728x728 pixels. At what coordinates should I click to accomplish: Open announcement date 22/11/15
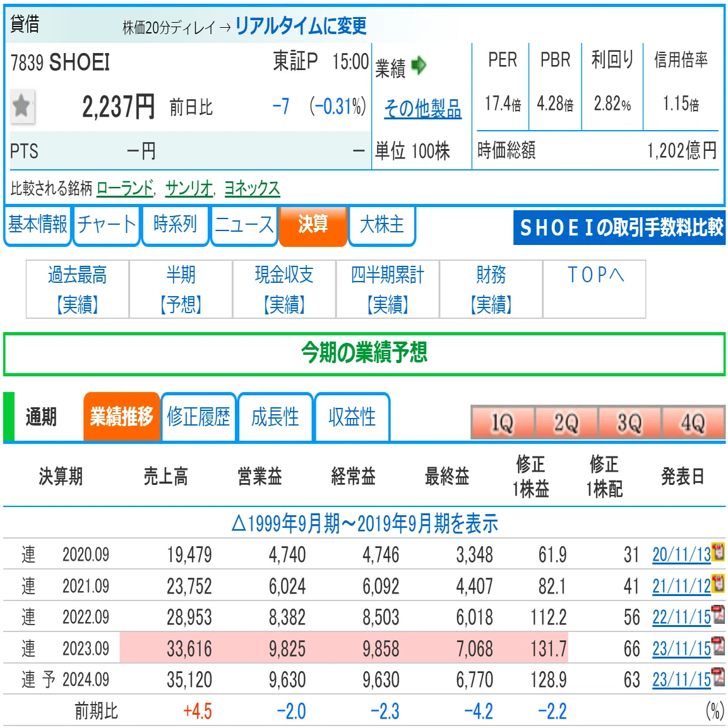point(681,617)
